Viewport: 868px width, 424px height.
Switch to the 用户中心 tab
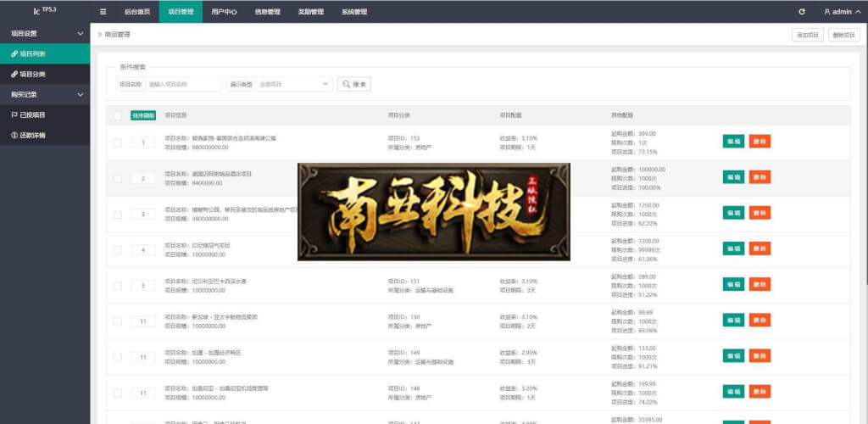pyautogui.click(x=224, y=12)
